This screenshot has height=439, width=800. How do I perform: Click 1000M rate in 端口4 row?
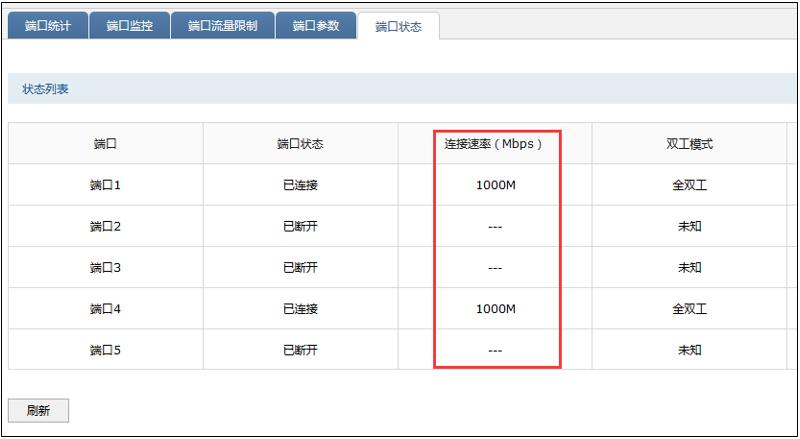click(x=495, y=308)
